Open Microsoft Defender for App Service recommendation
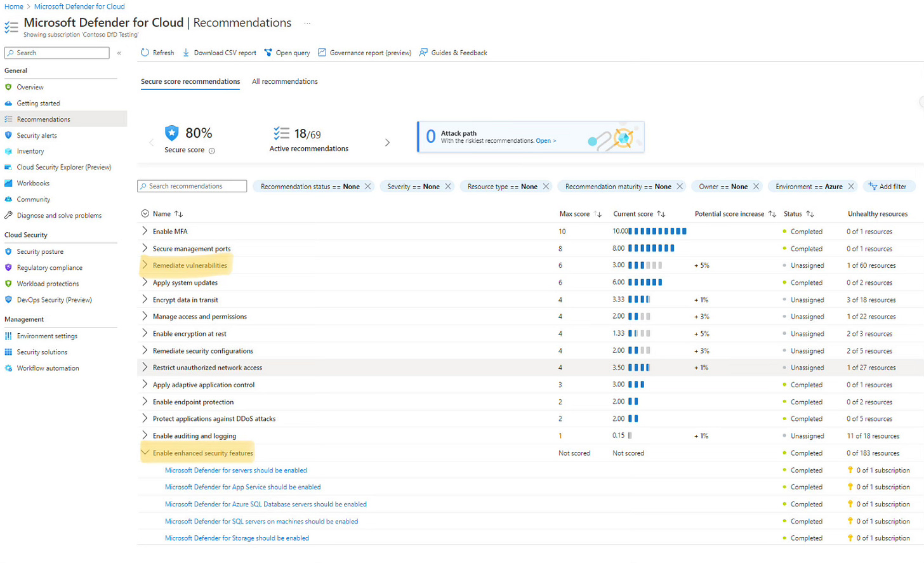 coord(243,487)
